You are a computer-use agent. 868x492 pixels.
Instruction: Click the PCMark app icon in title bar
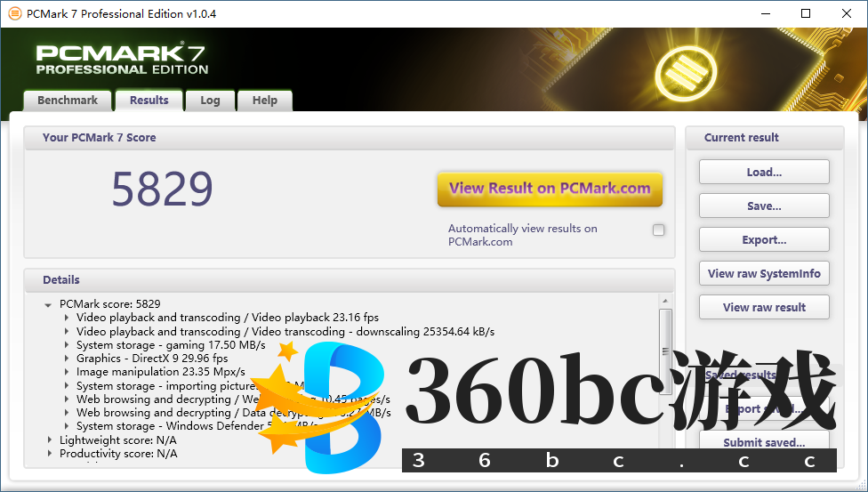click(x=14, y=13)
